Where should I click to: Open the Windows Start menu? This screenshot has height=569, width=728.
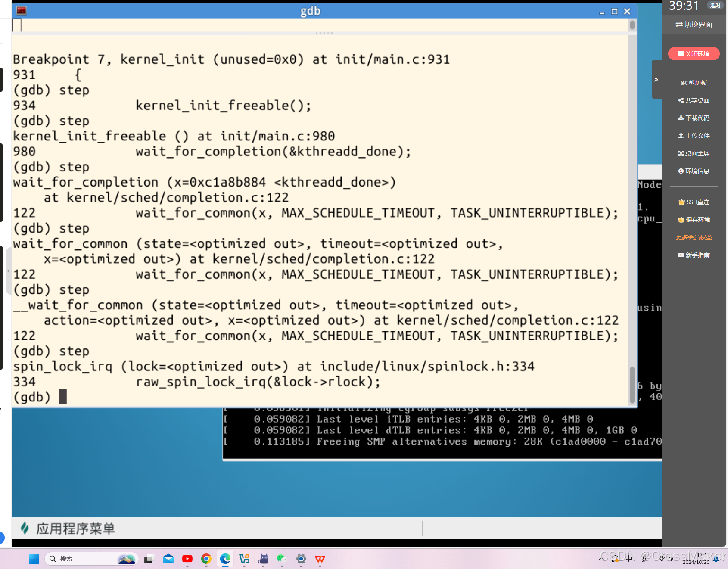34,559
